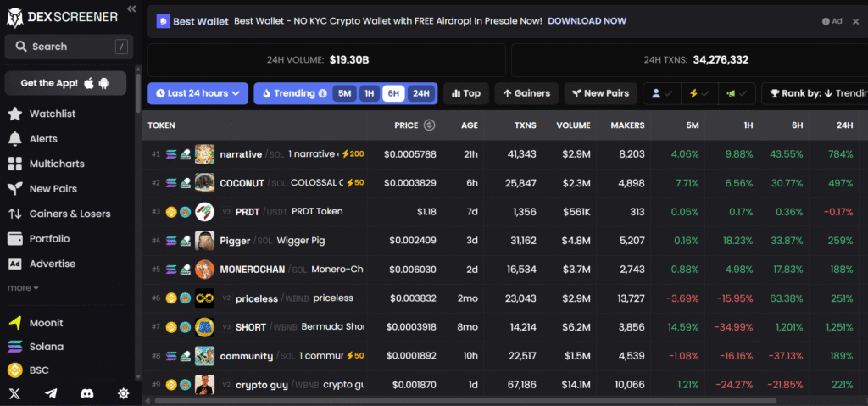Click the community token price $0.0001892

411,356
